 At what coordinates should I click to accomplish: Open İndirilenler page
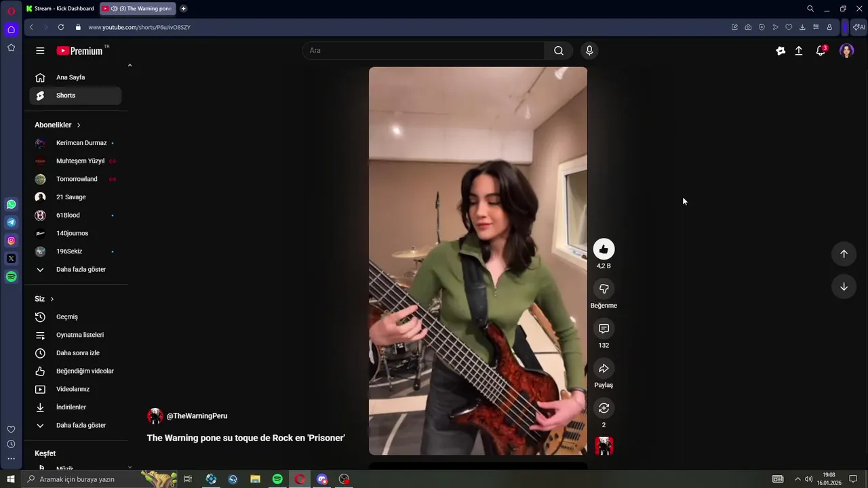(75, 407)
